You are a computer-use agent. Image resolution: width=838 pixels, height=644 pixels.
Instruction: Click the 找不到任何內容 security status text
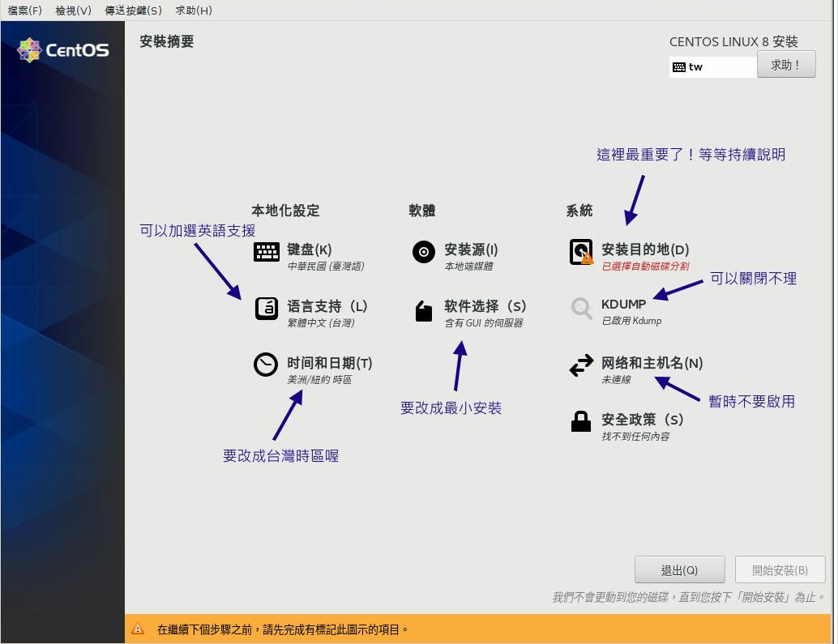635,437
